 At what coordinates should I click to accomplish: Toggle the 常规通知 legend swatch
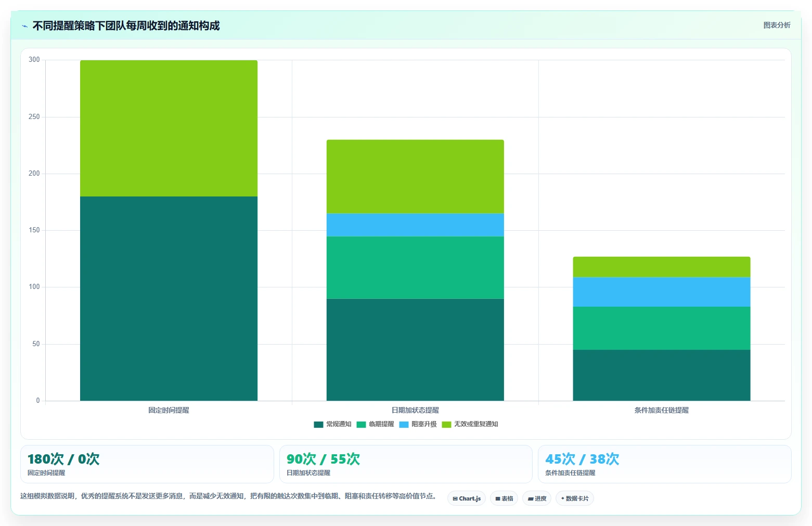point(318,425)
